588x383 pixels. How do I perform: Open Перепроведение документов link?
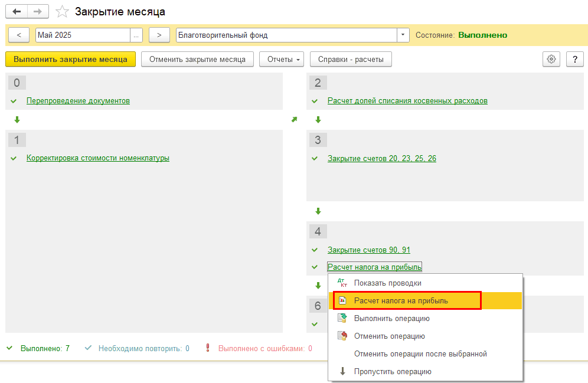coord(78,101)
